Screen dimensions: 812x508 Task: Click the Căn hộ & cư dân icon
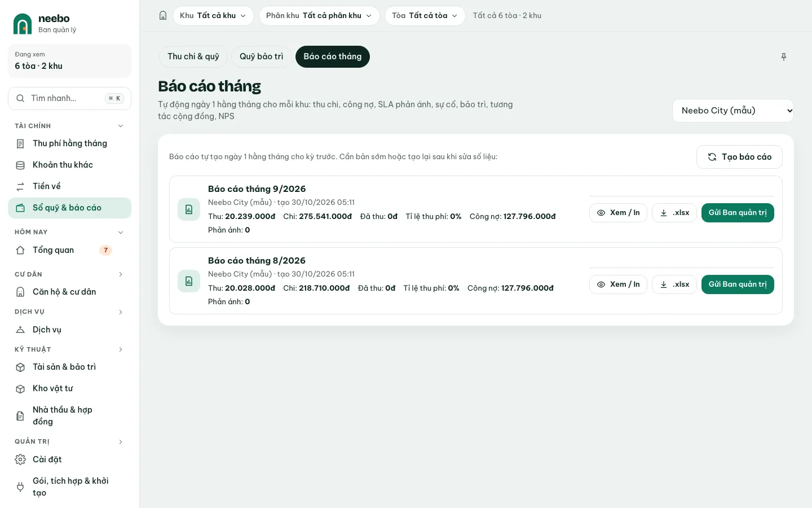[20, 292]
